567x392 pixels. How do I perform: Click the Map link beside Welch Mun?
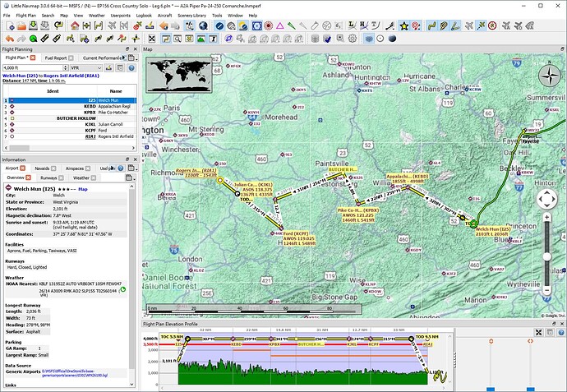[83, 189]
